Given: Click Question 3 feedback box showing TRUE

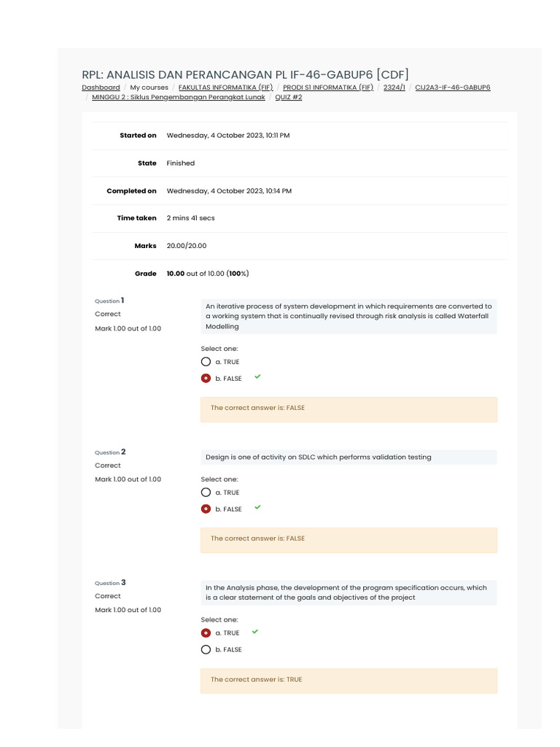Looking at the screenshot, I should [349, 680].
